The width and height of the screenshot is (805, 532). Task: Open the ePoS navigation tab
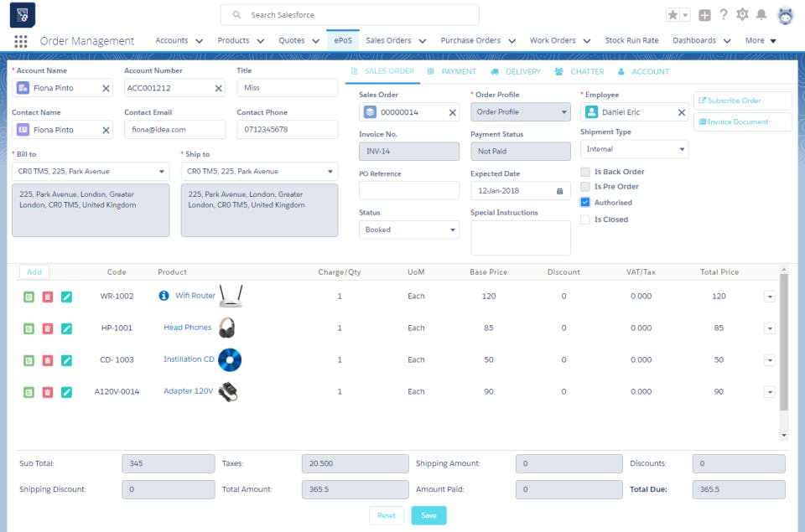click(343, 40)
